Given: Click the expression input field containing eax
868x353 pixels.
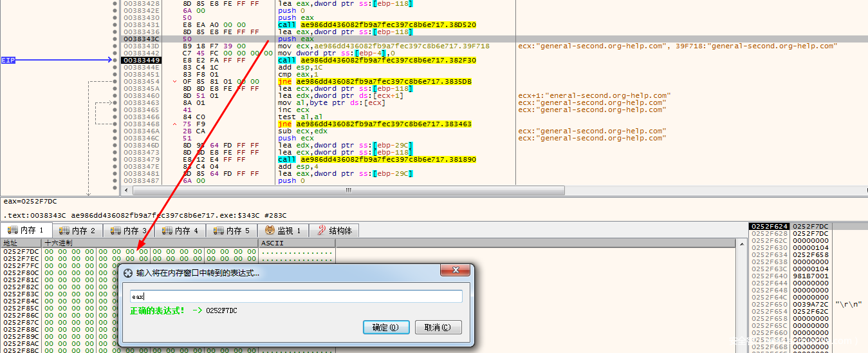Looking at the screenshot, I should 296,296.
